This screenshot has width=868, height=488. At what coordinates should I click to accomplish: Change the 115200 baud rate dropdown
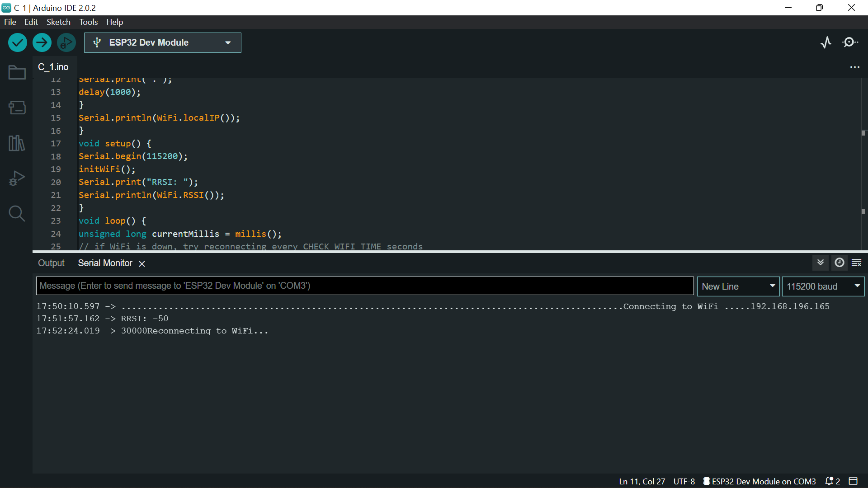coord(823,286)
